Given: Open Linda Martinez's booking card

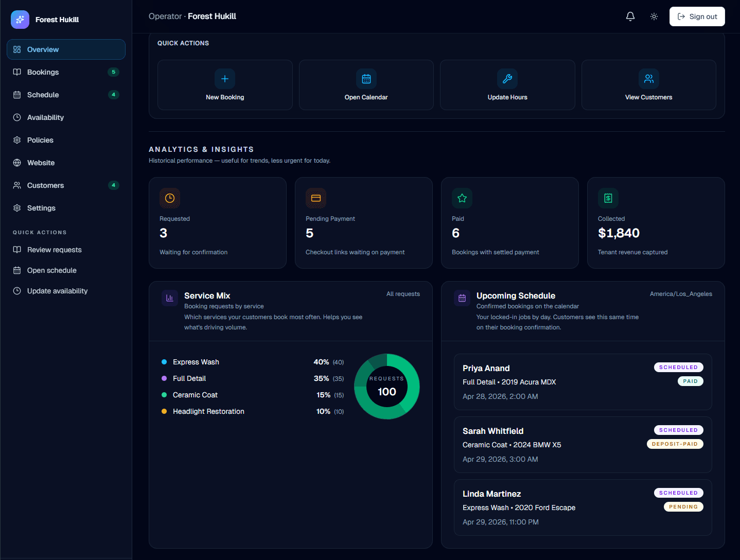Looking at the screenshot, I should click(x=583, y=507).
